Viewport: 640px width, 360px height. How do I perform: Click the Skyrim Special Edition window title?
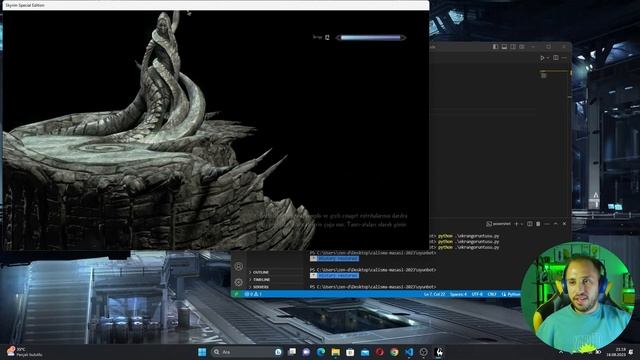click(25, 5)
